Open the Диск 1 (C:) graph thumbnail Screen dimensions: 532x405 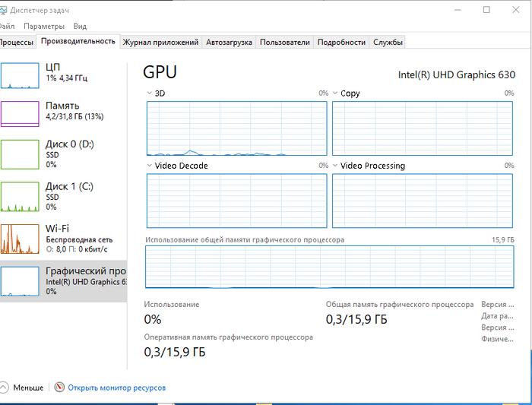19,196
